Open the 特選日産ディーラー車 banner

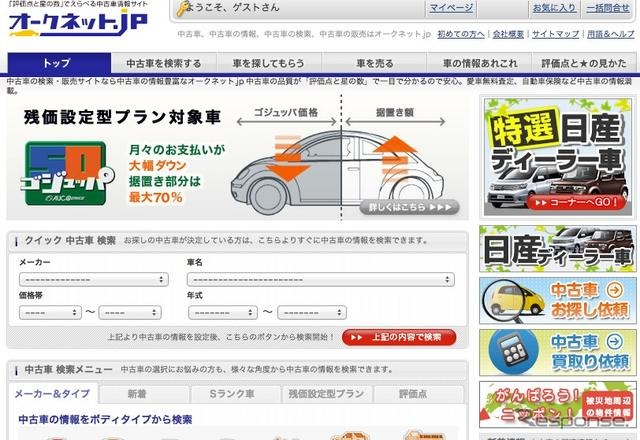point(556,156)
